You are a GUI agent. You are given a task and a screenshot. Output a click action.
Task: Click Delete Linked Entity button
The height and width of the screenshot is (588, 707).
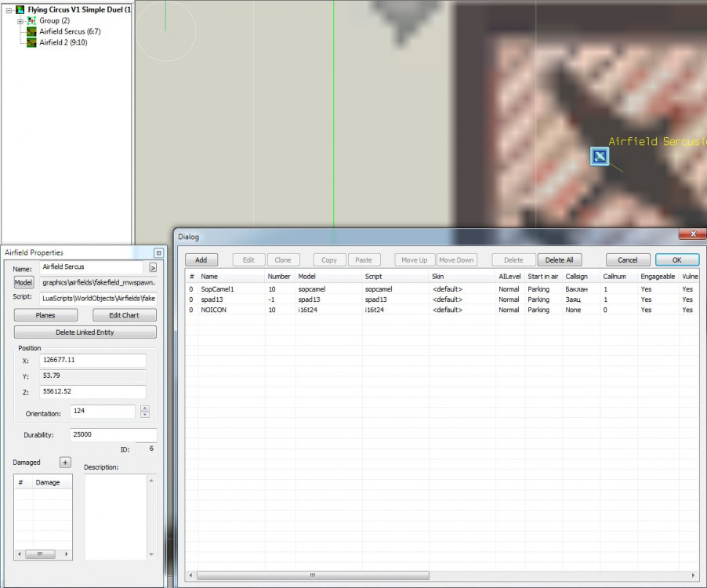click(85, 332)
